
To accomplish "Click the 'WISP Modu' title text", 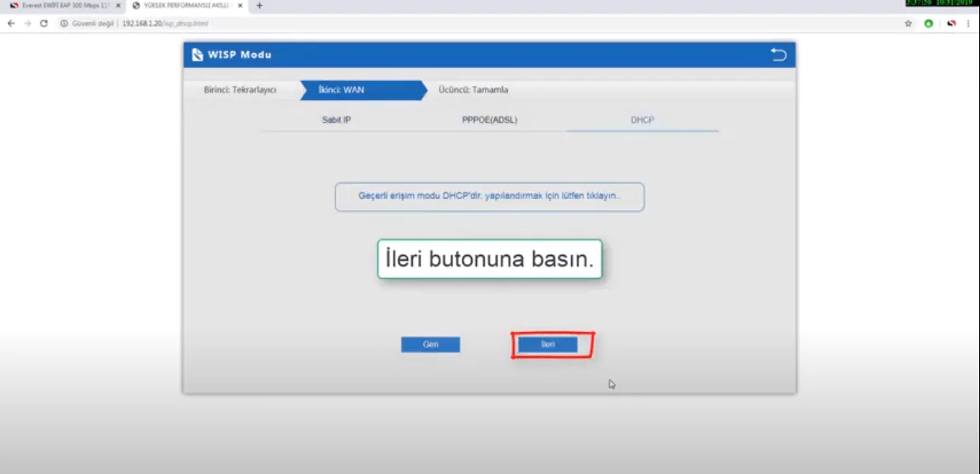I will pos(240,55).
